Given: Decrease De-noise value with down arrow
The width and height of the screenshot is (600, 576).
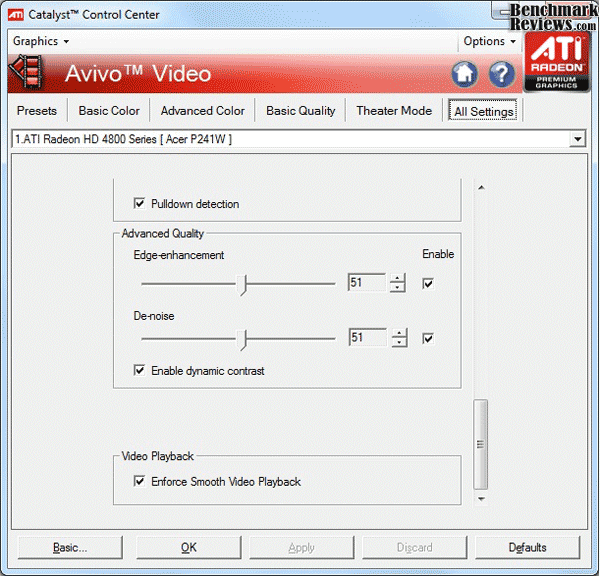Looking at the screenshot, I should pyautogui.click(x=399, y=342).
